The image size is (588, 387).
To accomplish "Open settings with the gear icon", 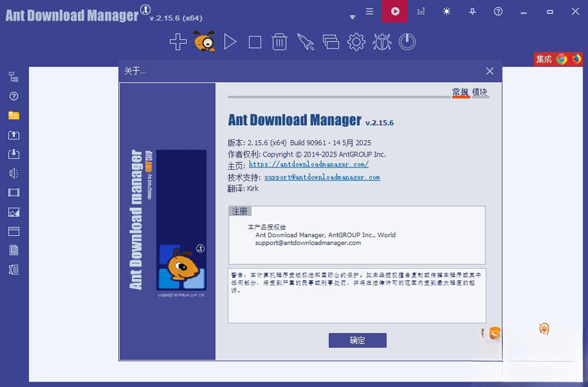I will coord(356,42).
